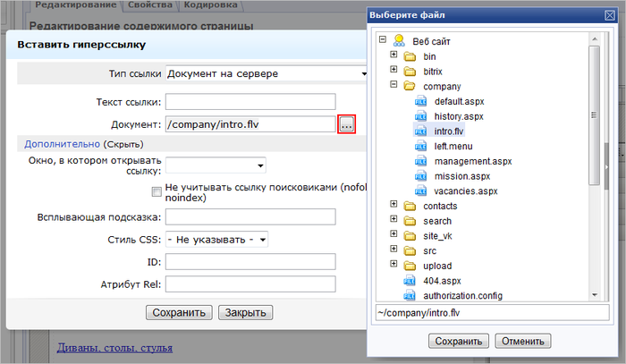Select the management.aspx file name
626x364 pixels.
click(x=473, y=161)
